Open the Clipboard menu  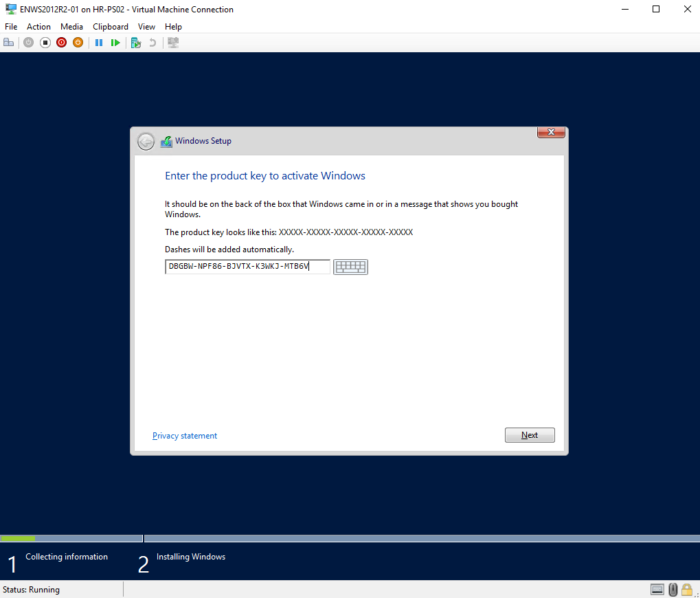click(x=111, y=27)
